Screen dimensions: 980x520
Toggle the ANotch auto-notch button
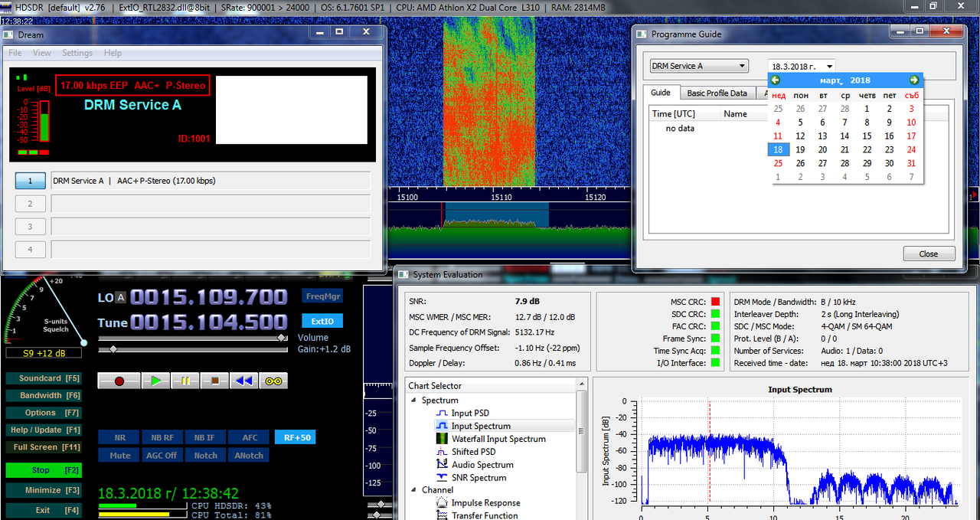[249, 455]
